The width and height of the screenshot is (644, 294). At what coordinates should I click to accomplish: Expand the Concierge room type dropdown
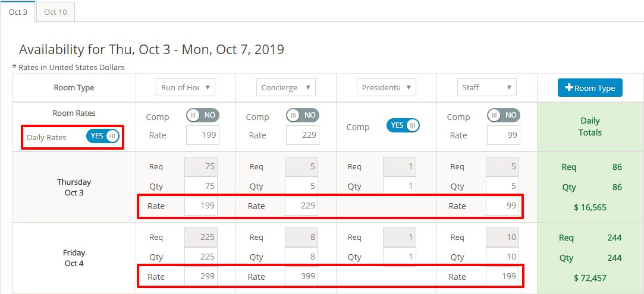(x=286, y=87)
